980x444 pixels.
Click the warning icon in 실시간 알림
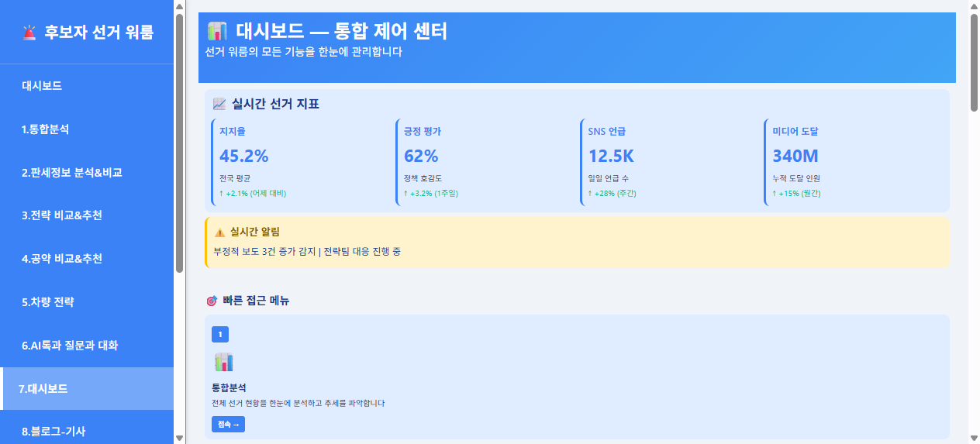coord(219,232)
